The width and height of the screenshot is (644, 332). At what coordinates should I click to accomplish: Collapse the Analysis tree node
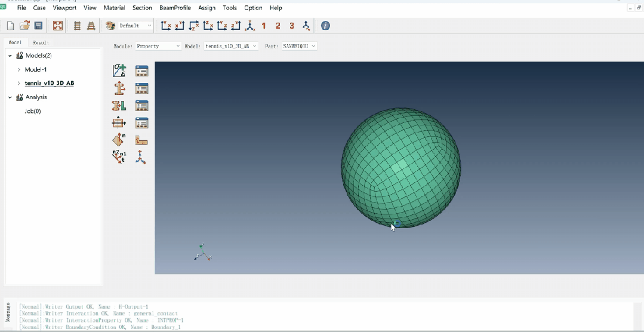(10, 97)
